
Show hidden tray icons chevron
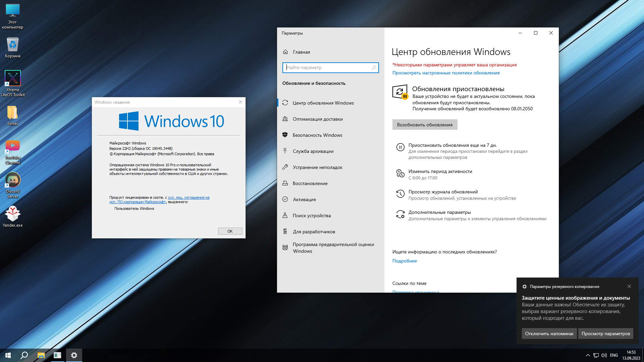click(x=588, y=355)
